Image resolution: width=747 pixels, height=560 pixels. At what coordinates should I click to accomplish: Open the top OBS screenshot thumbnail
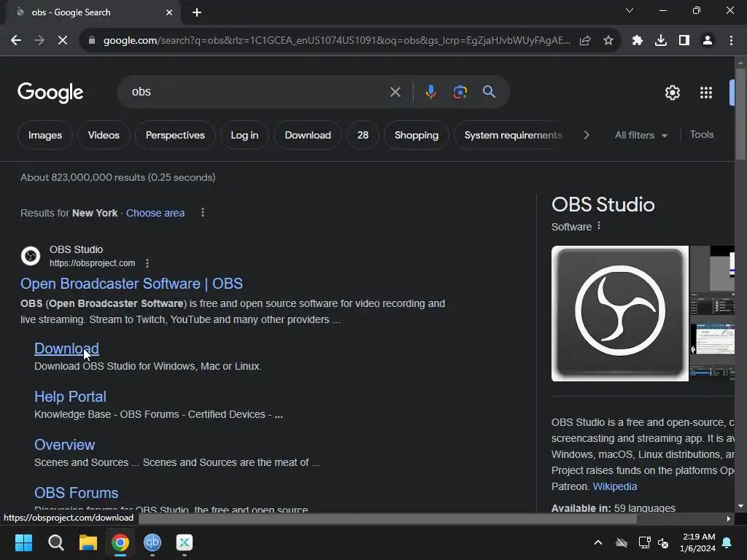pyautogui.click(x=712, y=268)
